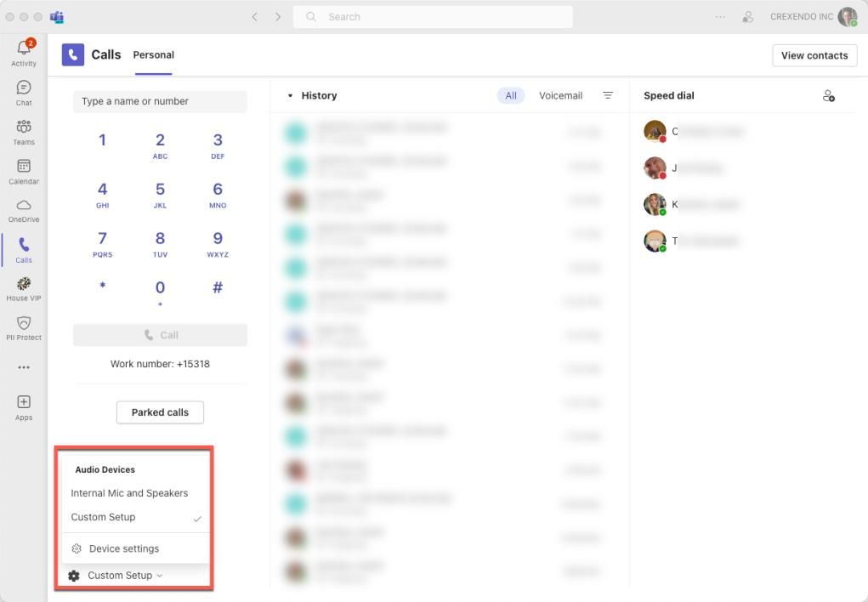Switch to the Personal tab
The image size is (868, 602).
tap(153, 54)
